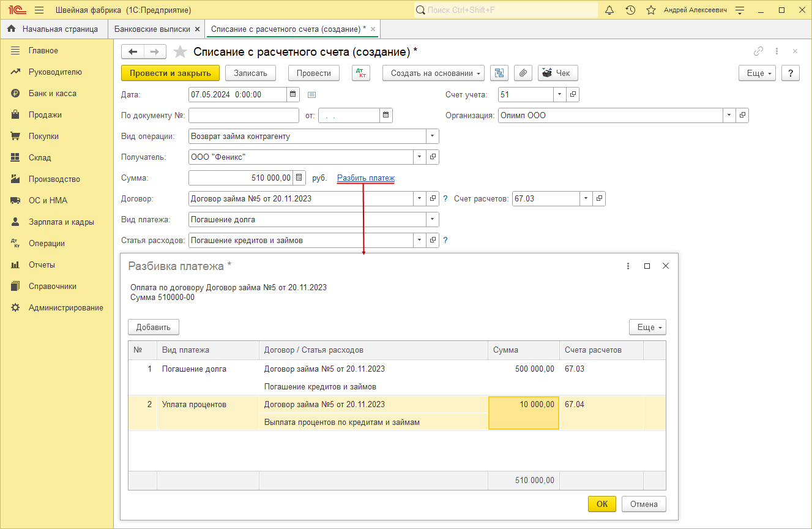Expand the Счет расчетов dropdown
This screenshot has width=812, height=529.
[586, 198]
